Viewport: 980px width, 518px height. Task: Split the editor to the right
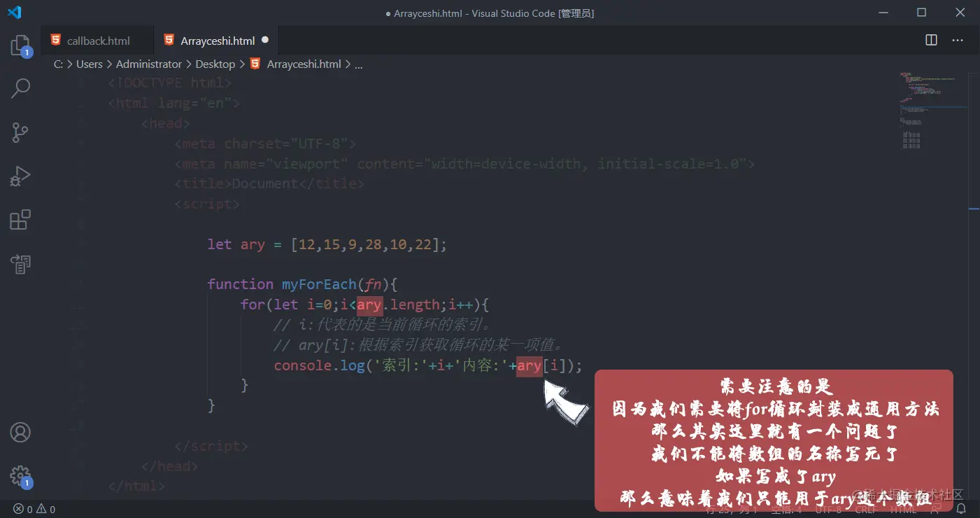931,40
